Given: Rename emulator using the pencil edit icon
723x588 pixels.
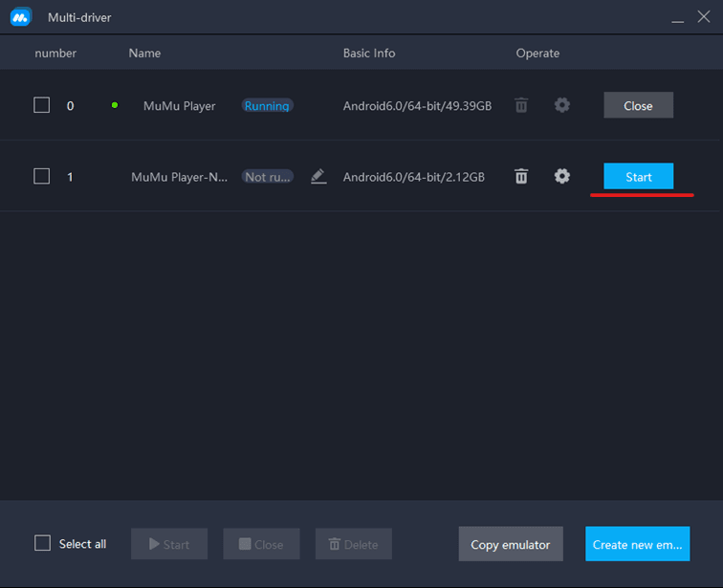Looking at the screenshot, I should coord(318,176).
